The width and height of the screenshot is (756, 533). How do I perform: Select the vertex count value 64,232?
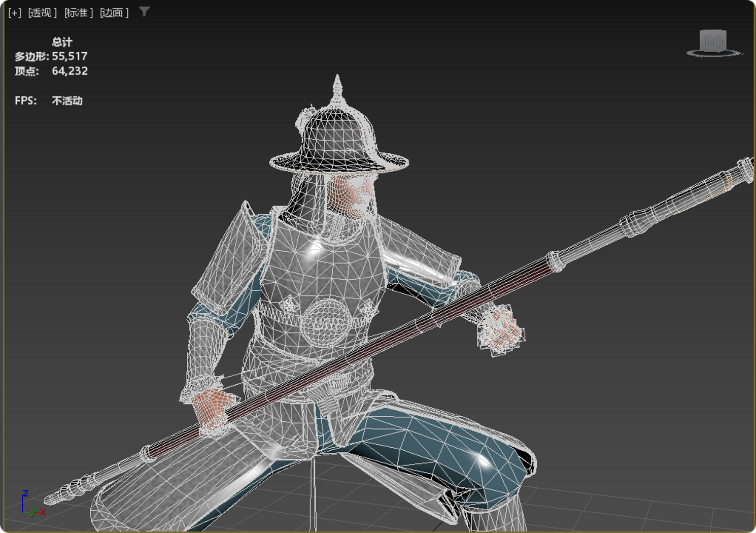70,71
